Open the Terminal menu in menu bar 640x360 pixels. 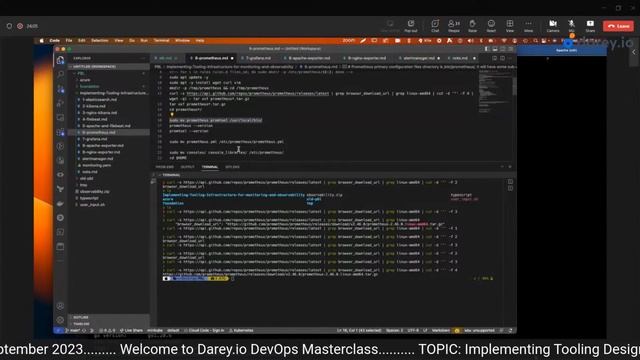161,40
